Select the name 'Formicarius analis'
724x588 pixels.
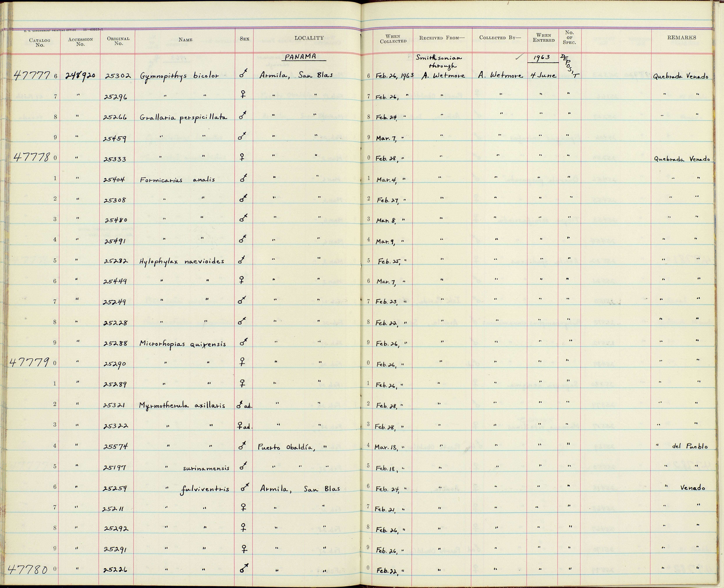click(x=177, y=179)
